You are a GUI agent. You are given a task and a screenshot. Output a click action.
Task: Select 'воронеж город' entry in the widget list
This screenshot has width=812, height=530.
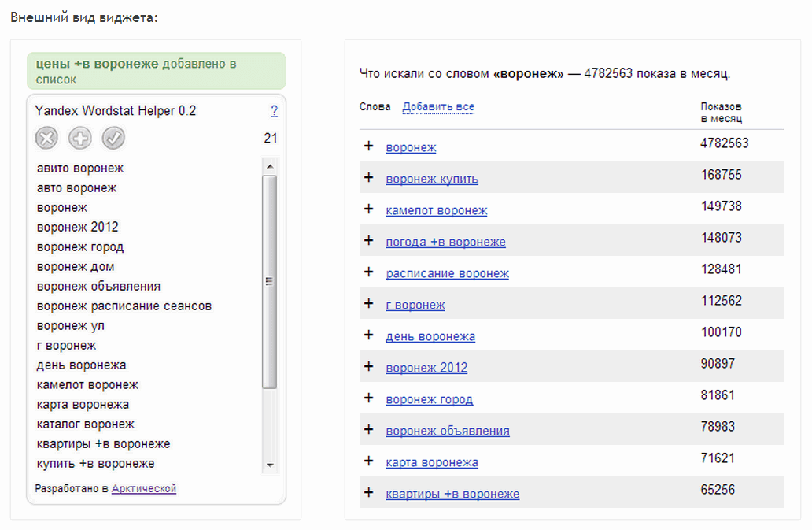[x=80, y=247]
